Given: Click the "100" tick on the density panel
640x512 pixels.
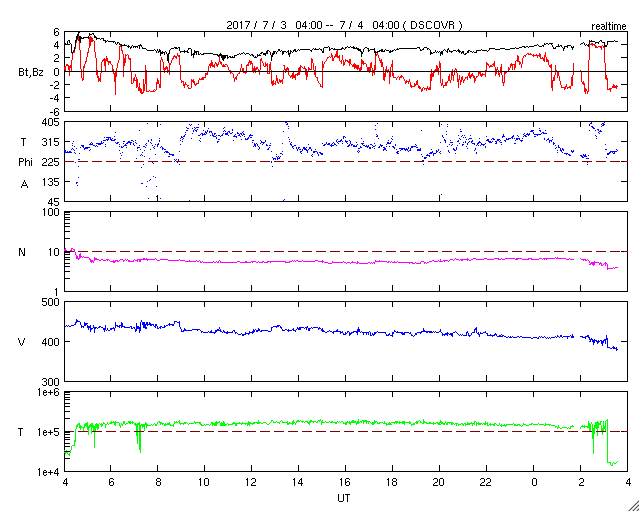Looking at the screenshot, I should (x=52, y=213).
